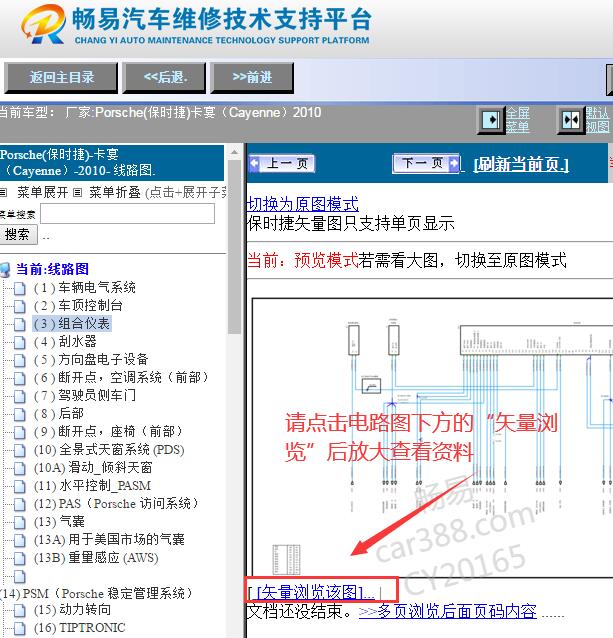This screenshot has width=613, height=638.
Task: Click 刷新当前页 link
Action: [521, 164]
